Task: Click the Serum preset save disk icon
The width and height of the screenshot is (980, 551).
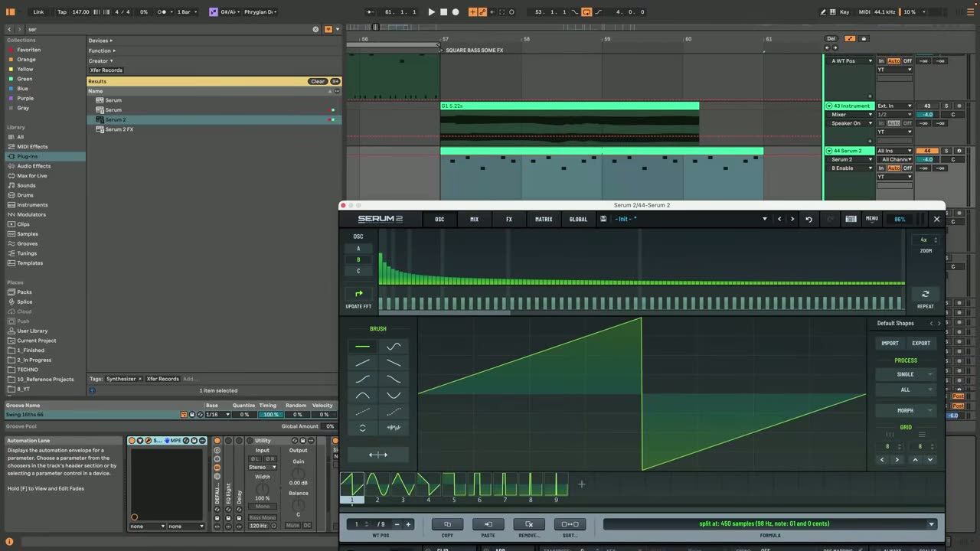Action: click(603, 219)
